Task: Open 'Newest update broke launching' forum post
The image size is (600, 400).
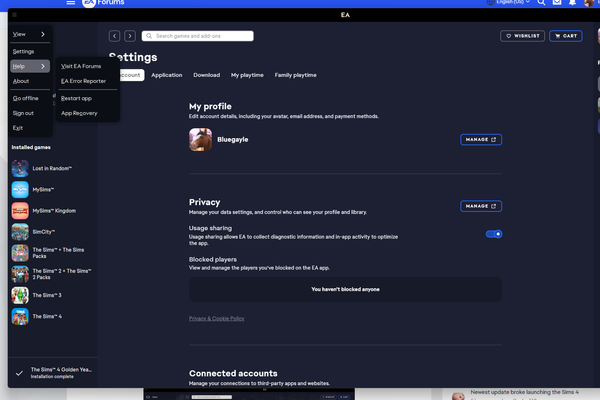Action: [x=525, y=392]
